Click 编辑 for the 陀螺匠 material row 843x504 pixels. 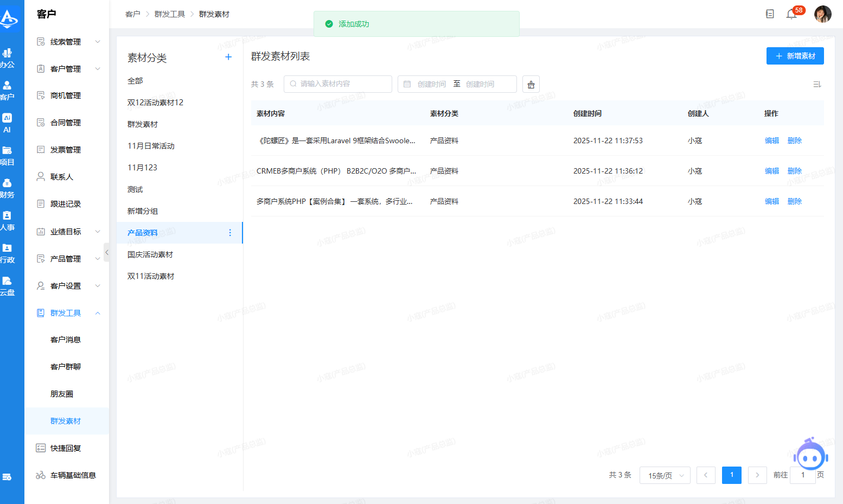[771, 141]
